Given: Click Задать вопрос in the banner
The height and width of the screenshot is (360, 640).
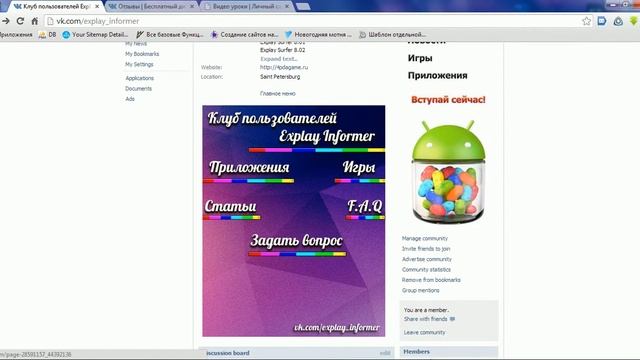Looking at the screenshot, I should (297, 240).
